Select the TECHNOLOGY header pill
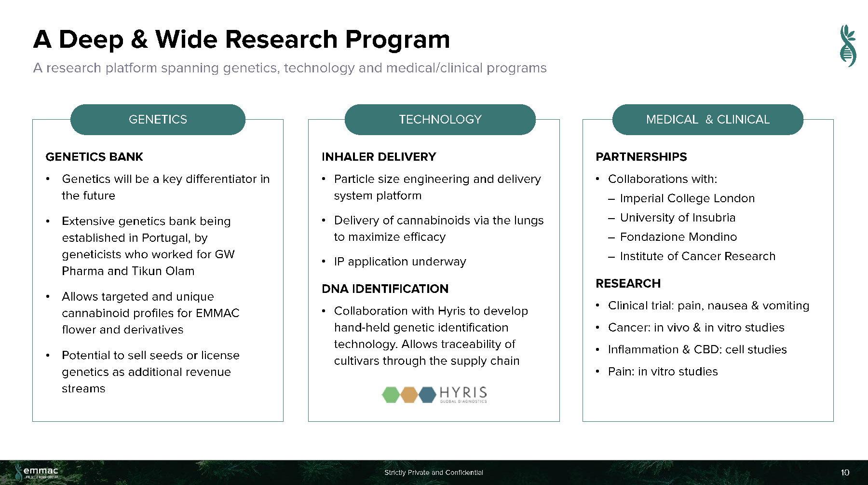Viewport: 868px width, 485px height. pos(440,119)
